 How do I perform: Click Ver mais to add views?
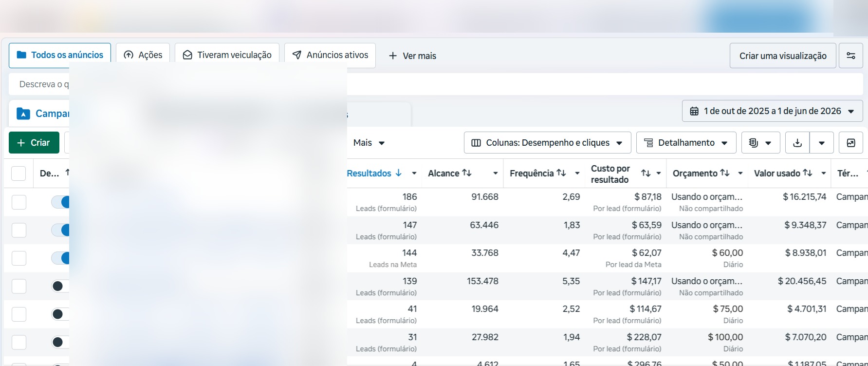412,56
